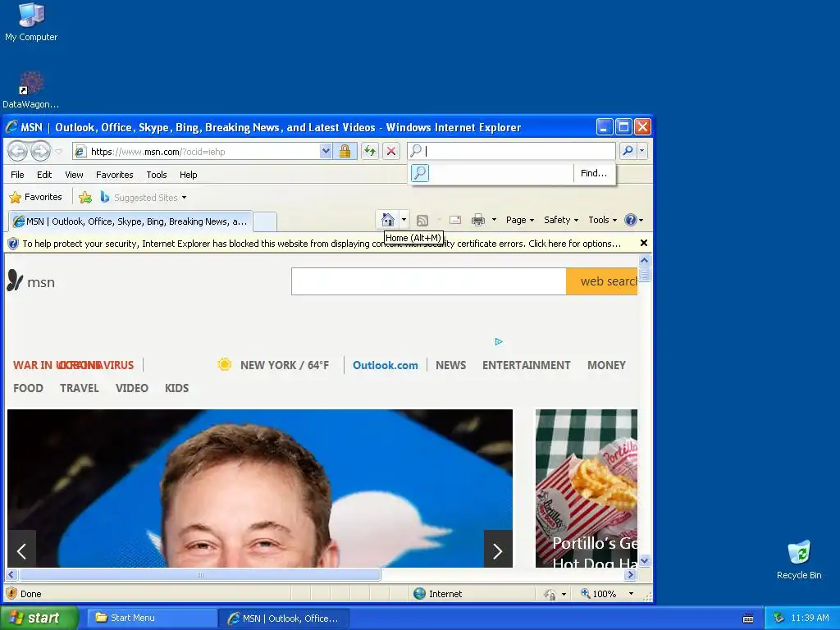Click the Find… button in search dropdown
The height and width of the screenshot is (630, 840).
tap(594, 173)
